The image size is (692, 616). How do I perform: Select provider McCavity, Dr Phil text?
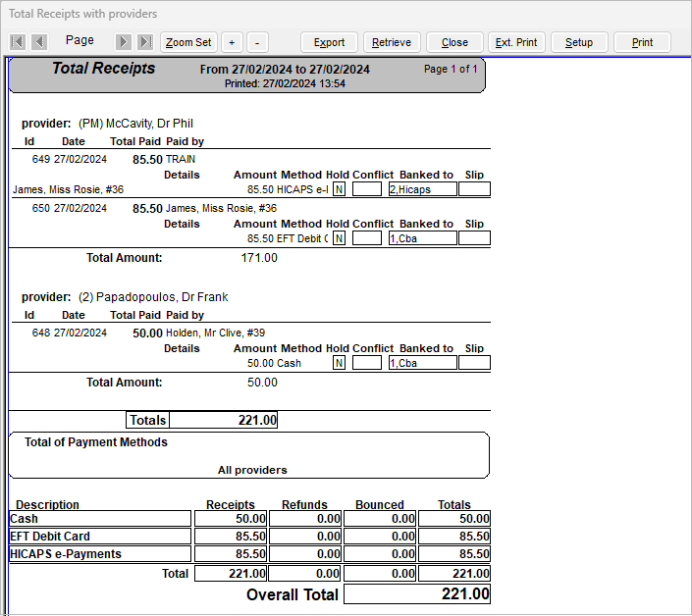135,124
